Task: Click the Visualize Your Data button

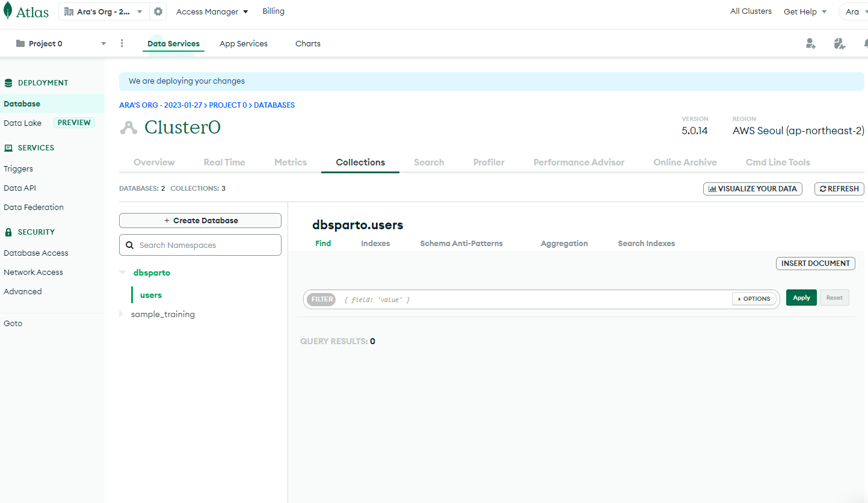Action: pos(753,189)
